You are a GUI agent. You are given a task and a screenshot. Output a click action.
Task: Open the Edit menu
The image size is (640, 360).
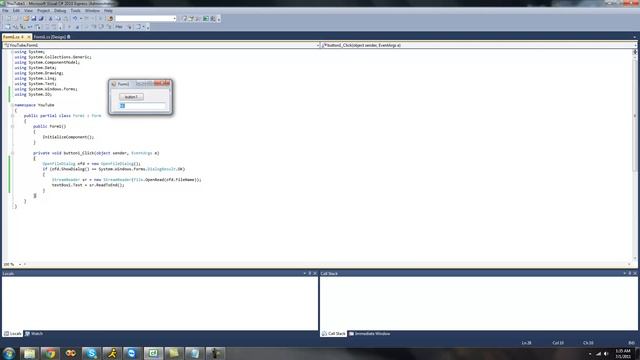point(16,11)
